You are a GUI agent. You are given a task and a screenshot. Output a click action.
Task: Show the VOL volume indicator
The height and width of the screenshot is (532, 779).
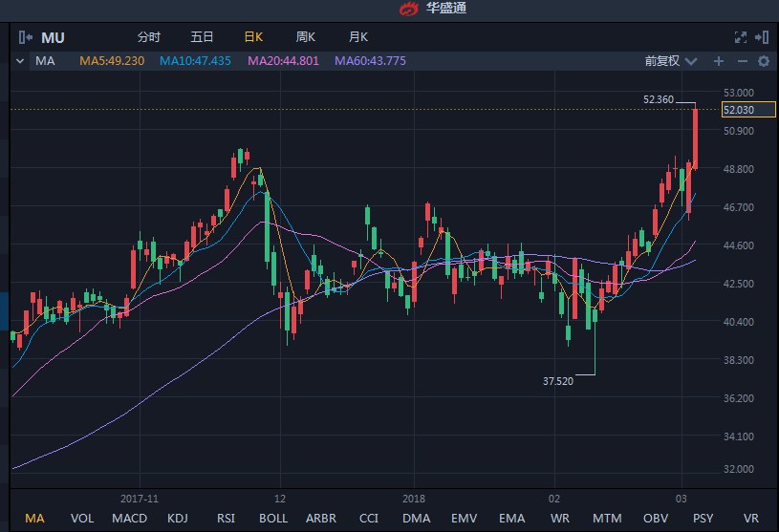pyautogui.click(x=82, y=519)
